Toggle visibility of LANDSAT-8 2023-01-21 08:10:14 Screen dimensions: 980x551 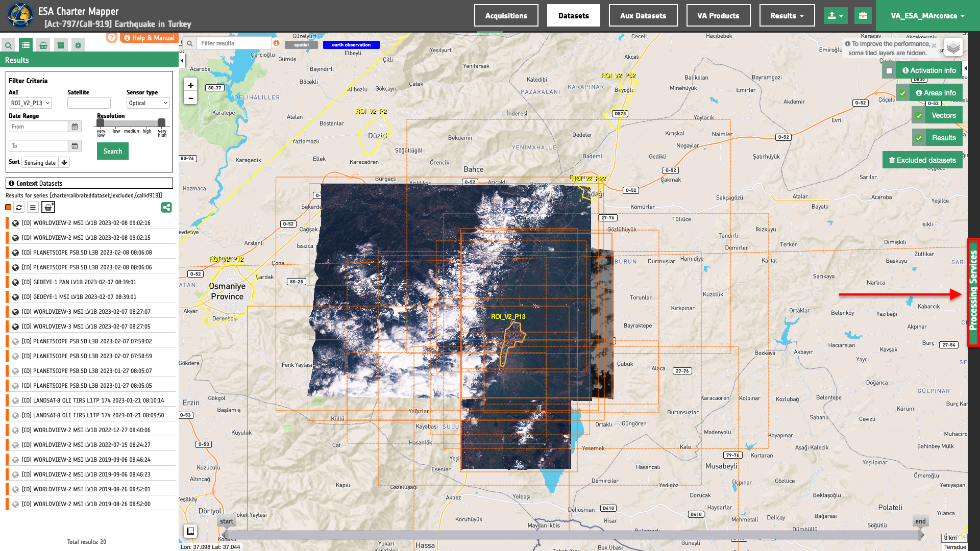(x=16, y=400)
